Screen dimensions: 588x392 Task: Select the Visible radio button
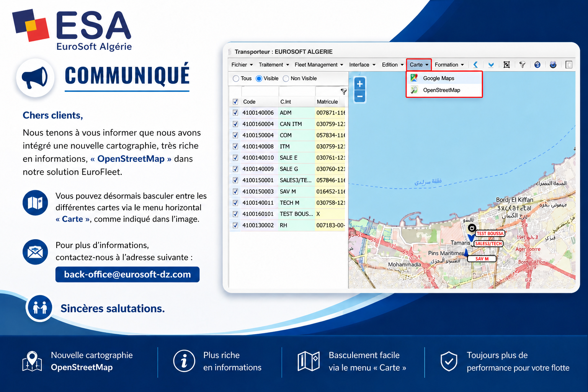pyautogui.click(x=259, y=78)
